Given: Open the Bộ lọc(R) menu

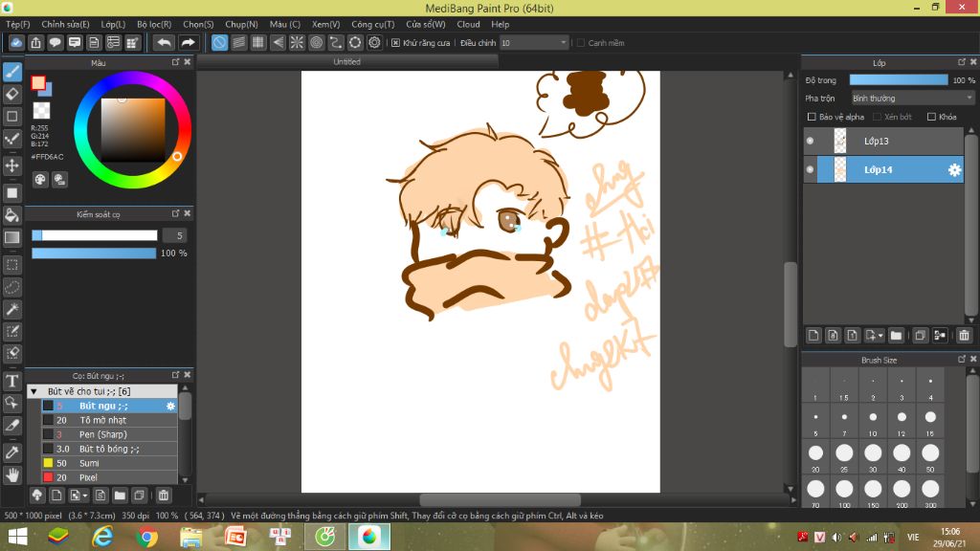Looking at the screenshot, I should coord(154,24).
